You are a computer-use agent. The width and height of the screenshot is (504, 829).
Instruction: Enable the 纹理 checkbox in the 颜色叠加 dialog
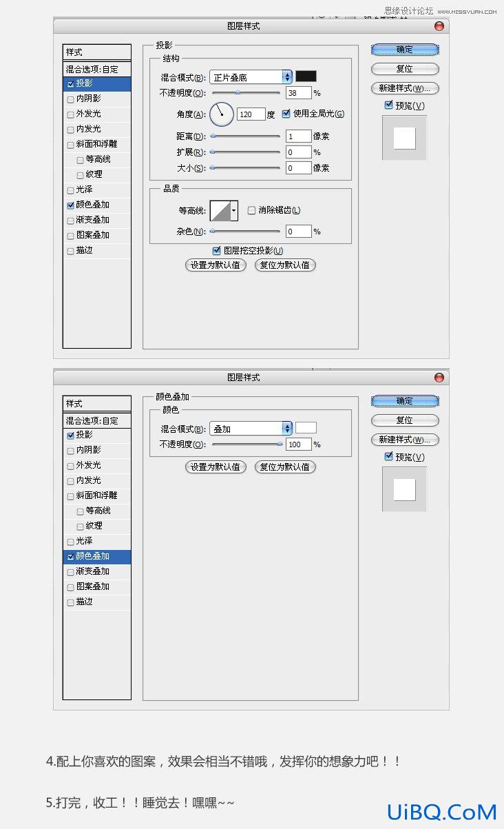coord(81,526)
